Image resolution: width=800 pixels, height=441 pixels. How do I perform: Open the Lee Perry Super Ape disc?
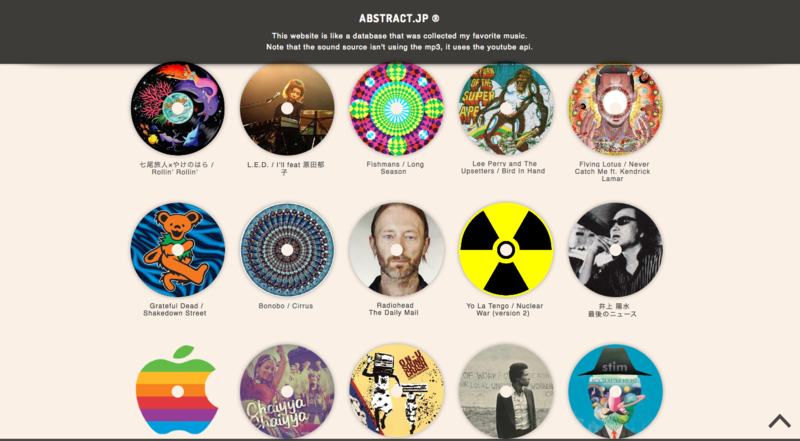(x=506, y=108)
